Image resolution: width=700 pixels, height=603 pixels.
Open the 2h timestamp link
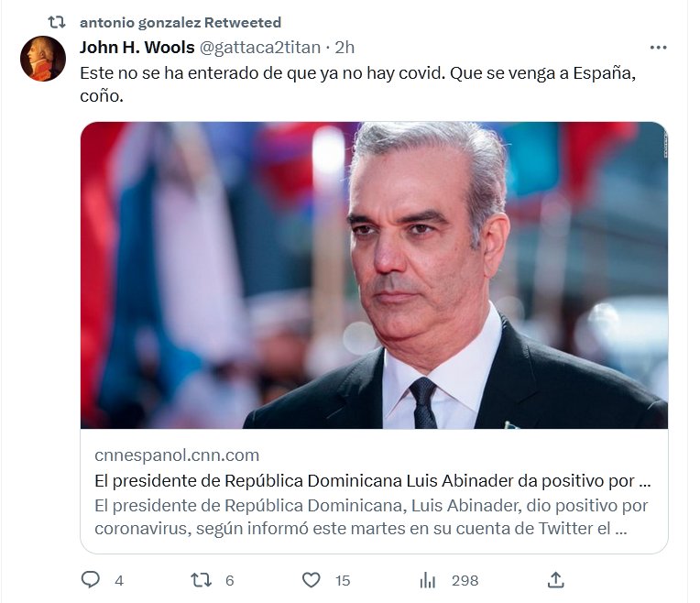pos(345,48)
